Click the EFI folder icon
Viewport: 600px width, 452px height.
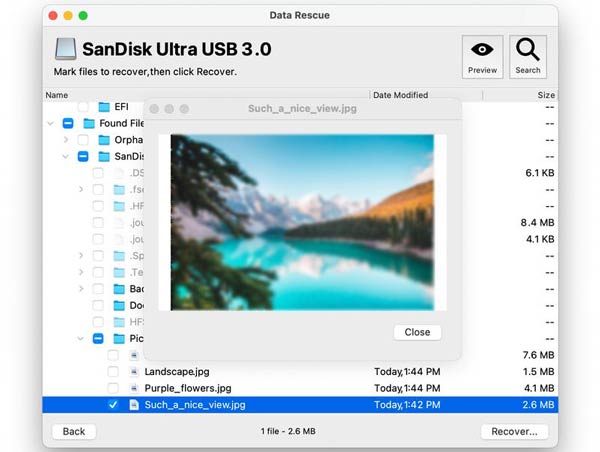pos(104,107)
